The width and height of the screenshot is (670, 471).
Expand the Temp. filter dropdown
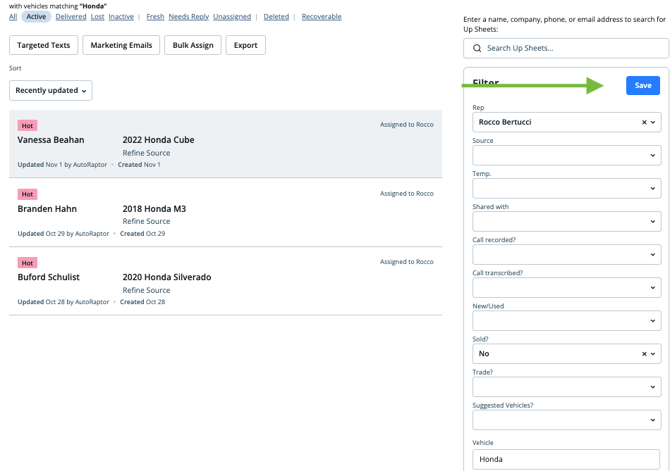(x=566, y=188)
